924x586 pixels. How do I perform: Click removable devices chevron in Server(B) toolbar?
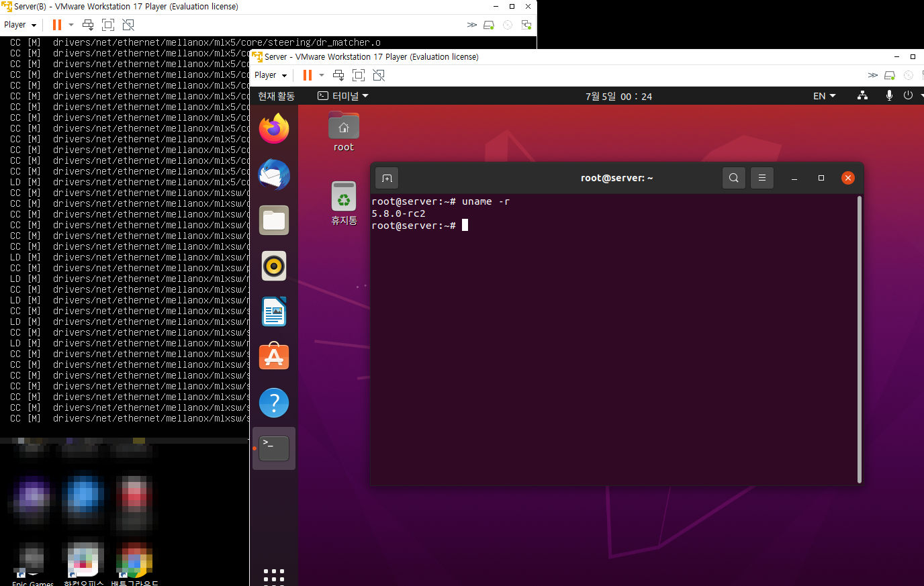tap(471, 25)
